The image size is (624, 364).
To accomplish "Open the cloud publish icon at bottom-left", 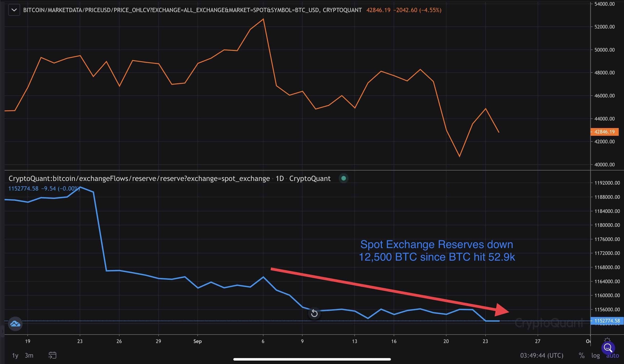I will click(x=15, y=324).
